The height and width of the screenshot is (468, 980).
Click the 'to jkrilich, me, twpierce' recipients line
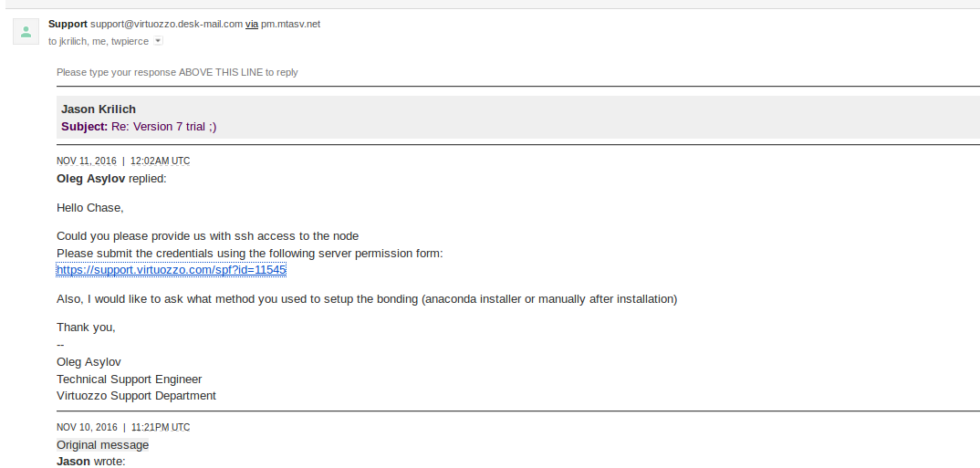[99, 41]
